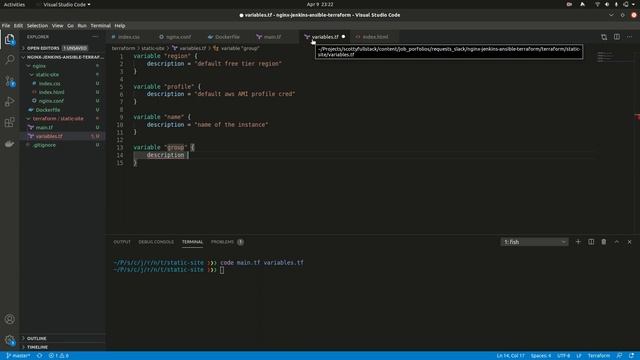Open the View menu
This screenshot has width=640, height=360.
click(x=58, y=26)
